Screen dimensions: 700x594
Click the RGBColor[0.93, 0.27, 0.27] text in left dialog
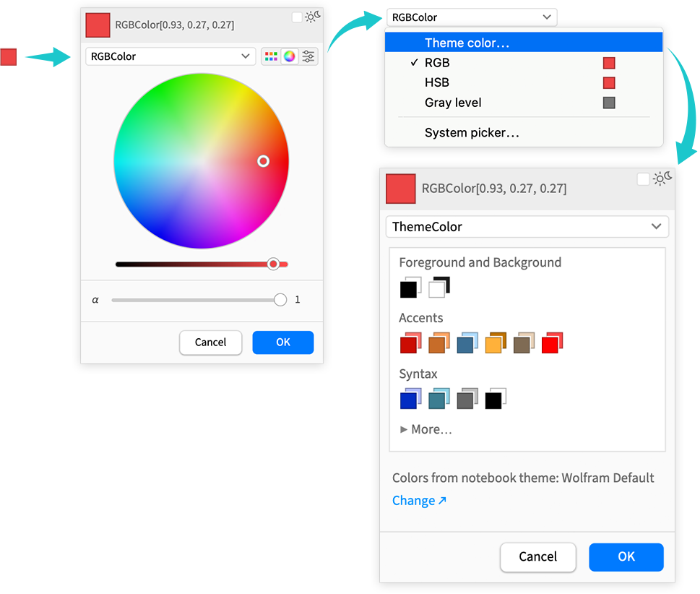pyautogui.click(x=175, y=25)
